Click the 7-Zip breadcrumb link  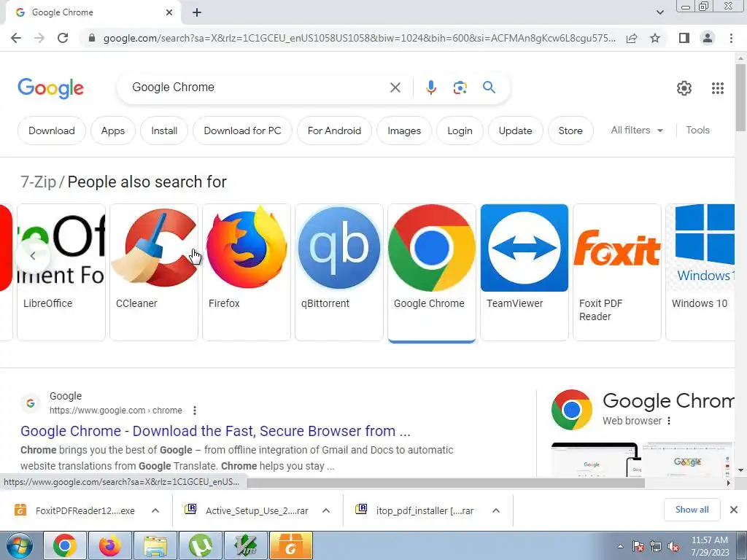(x=38, y=182)
